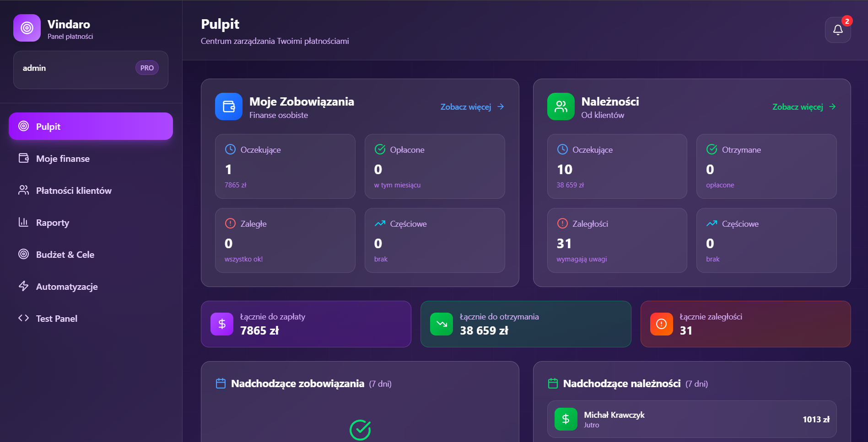The width and height of the screenshot is (868, 442).
Task: Click the PRO badge next to admin
Action: [x=147, y=68]
